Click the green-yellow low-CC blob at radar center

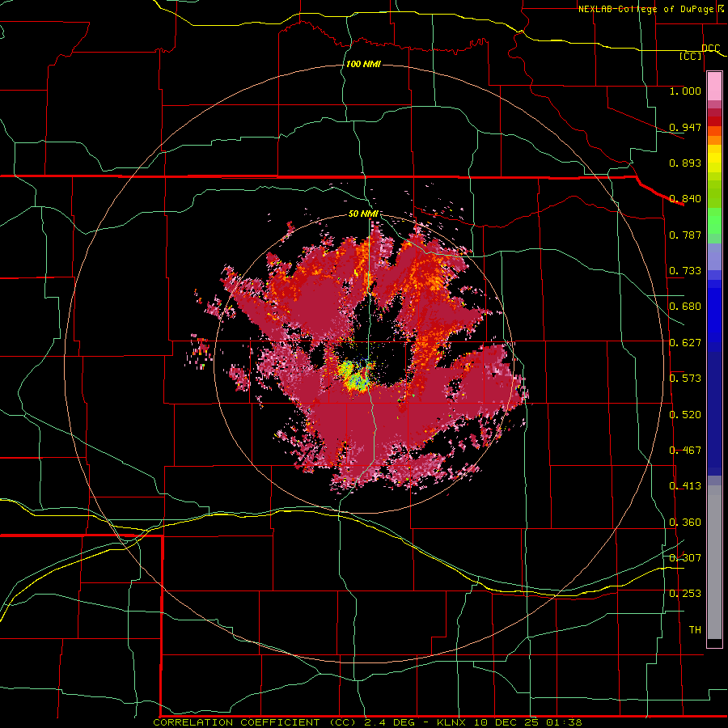pos(354,376)
